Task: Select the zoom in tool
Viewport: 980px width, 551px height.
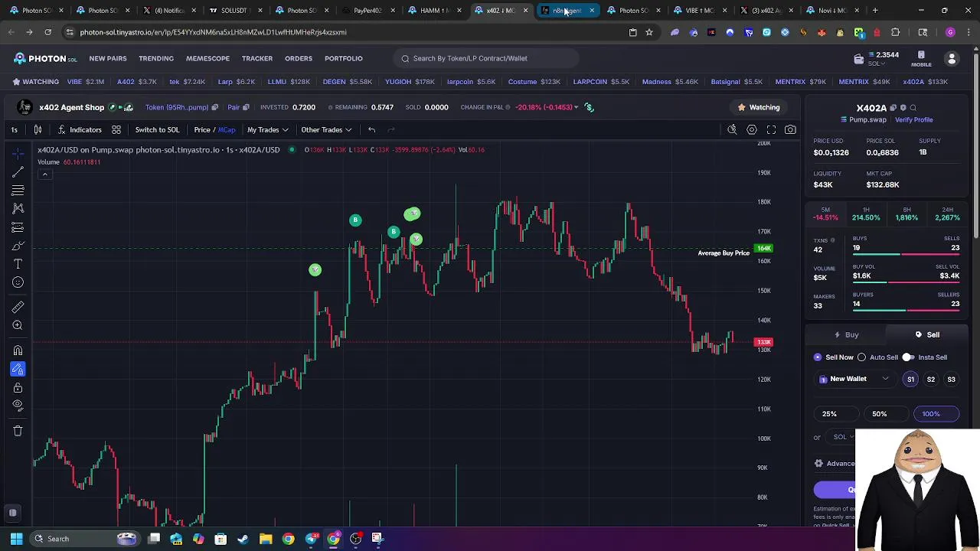Action: pyautogui.click(x=18, y=325)
